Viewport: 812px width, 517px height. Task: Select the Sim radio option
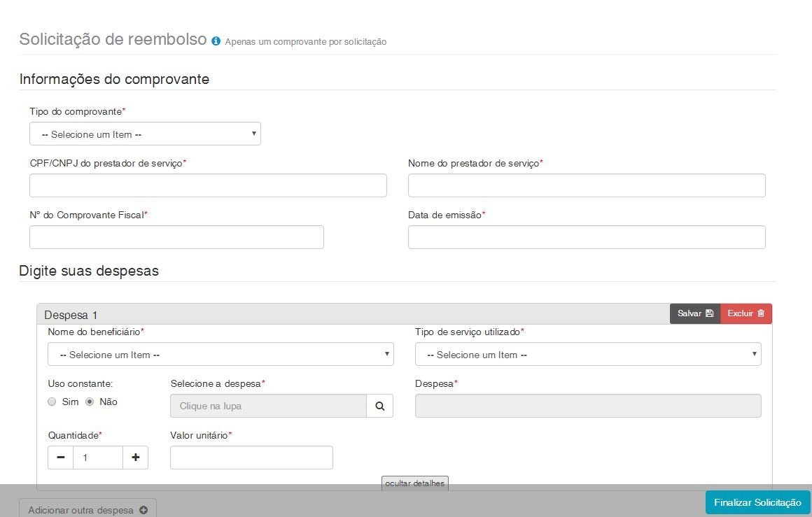pos(52,402)
